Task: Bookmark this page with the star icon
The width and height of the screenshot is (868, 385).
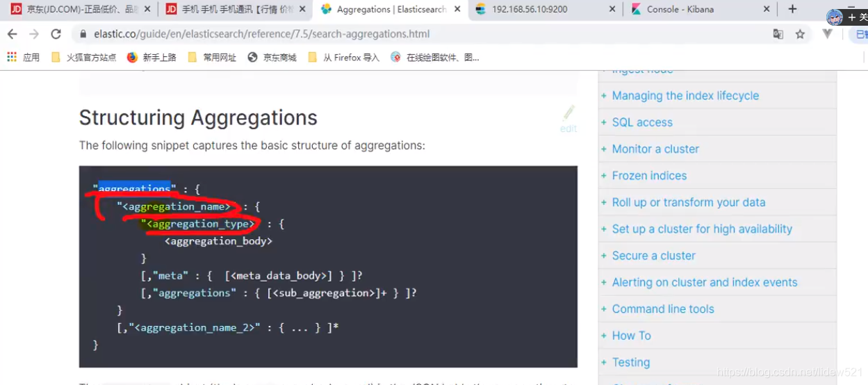Action: (x=800, y=34)
